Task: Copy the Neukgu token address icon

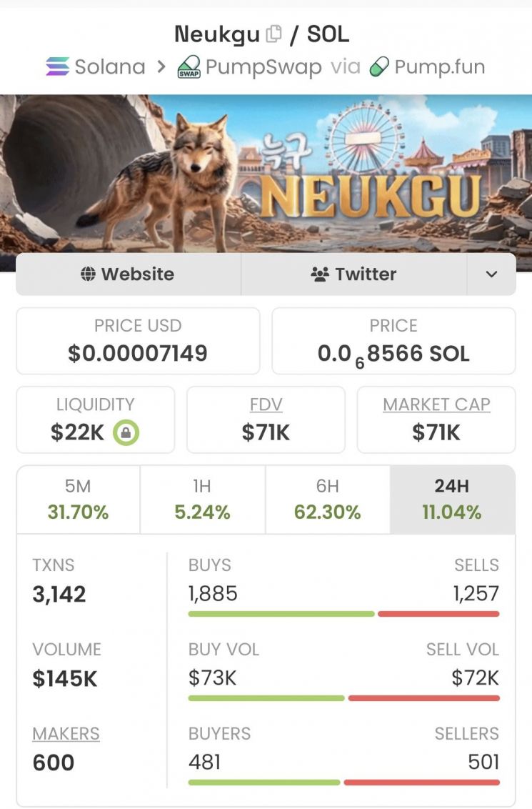Action: click(273, 34)
